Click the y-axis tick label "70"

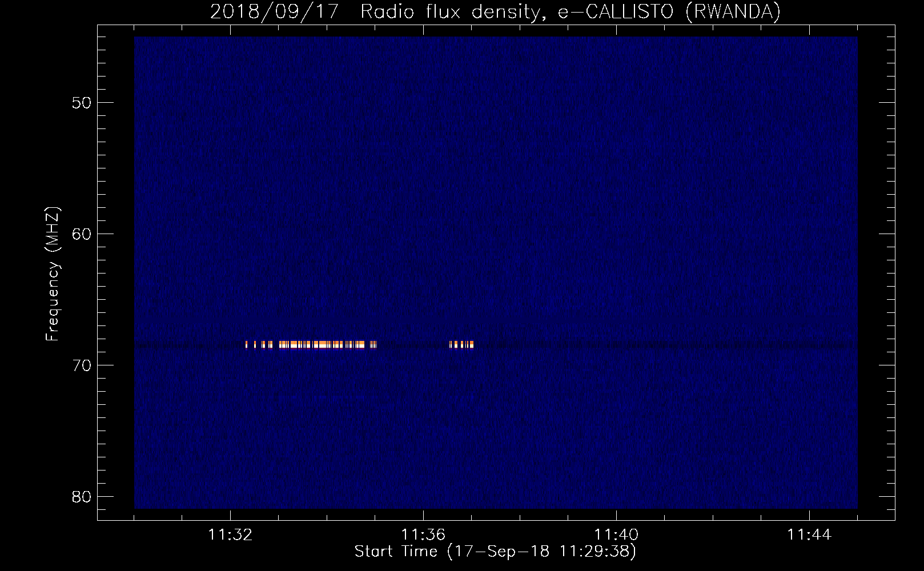pos(82,365)
